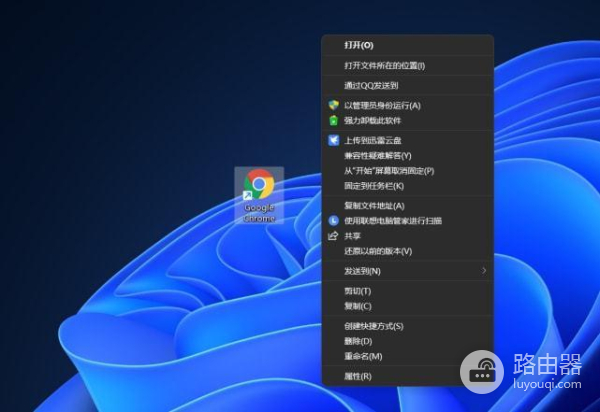Screen dimensions: 600x412
Task: Select 强力卸载此软件 menu entry
Action: pos(408,121)
